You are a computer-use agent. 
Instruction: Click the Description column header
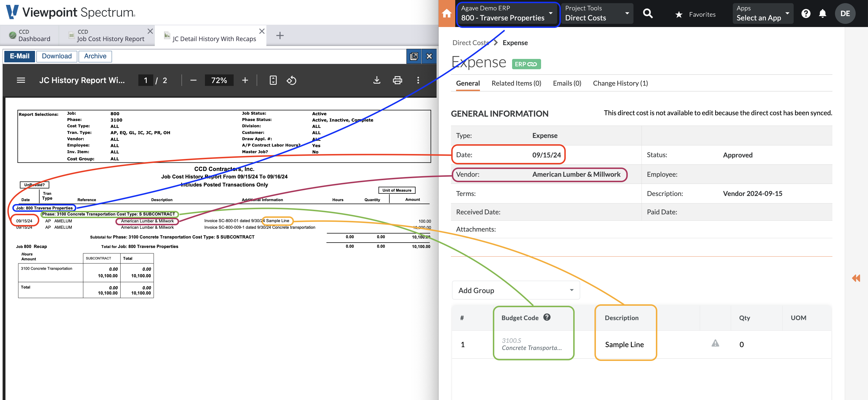click(x=621, y=318)
